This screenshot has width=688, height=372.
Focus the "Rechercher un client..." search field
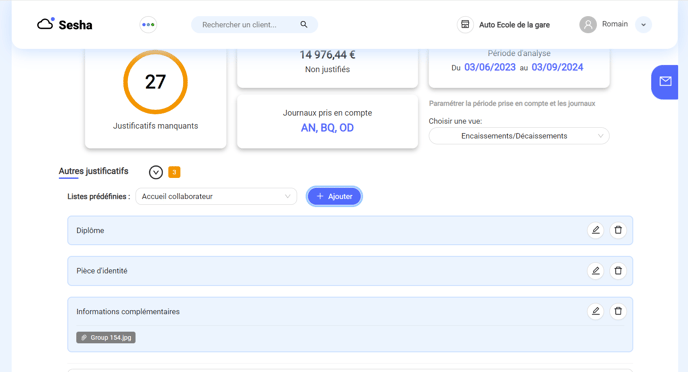pyautogui.click(x=254, y=25)
